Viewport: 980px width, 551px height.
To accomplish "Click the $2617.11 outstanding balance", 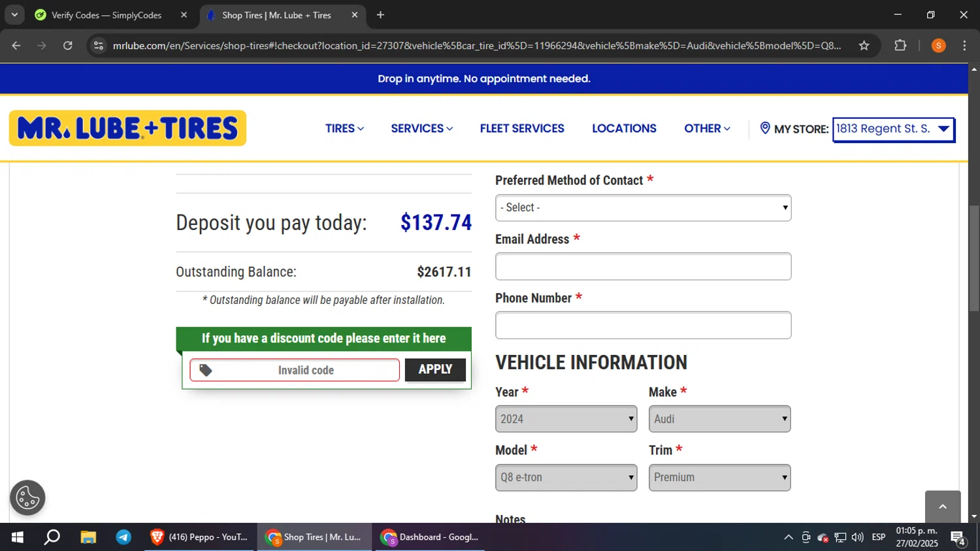I will tap(444, 272).
